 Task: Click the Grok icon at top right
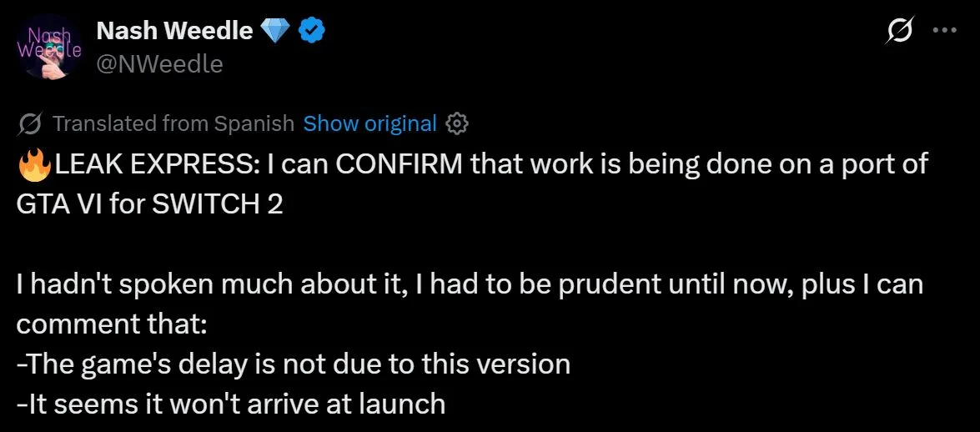tap(900, 31)
